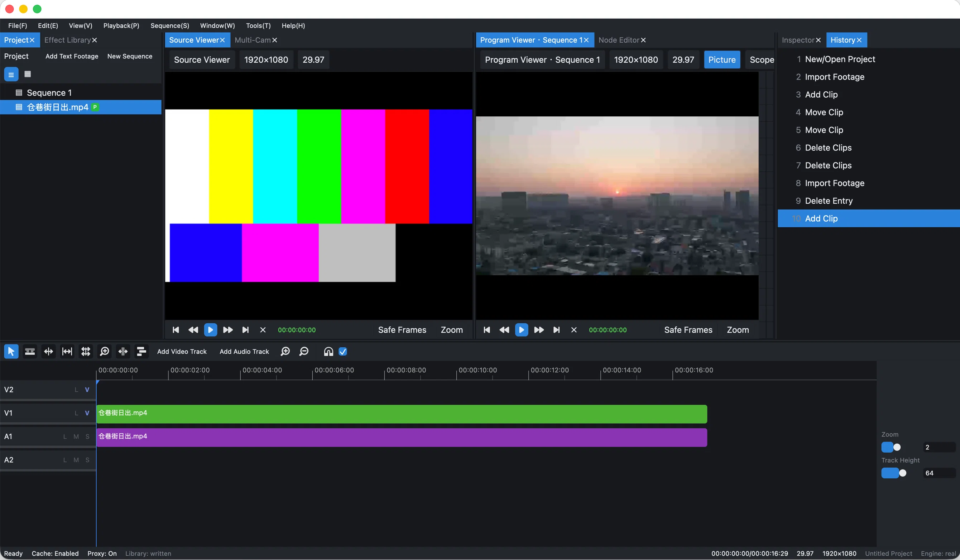
Task: Select the four-arrow grid tool icon
Action: pos(86,351)
